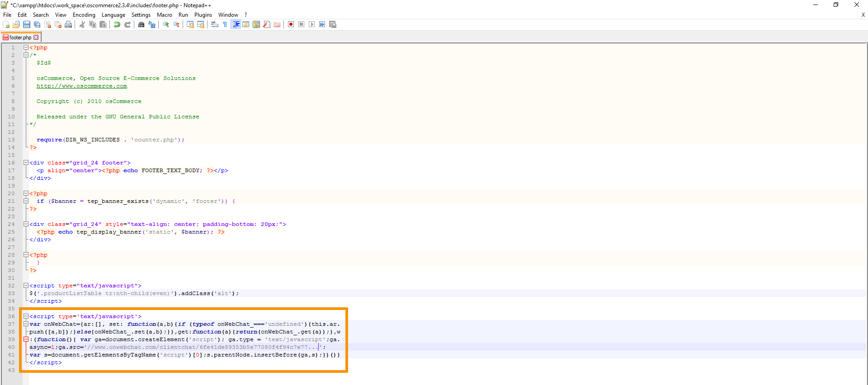Screen dimensions: 868x385
Task: Click the Save All icon
Action: coord(37,24)
